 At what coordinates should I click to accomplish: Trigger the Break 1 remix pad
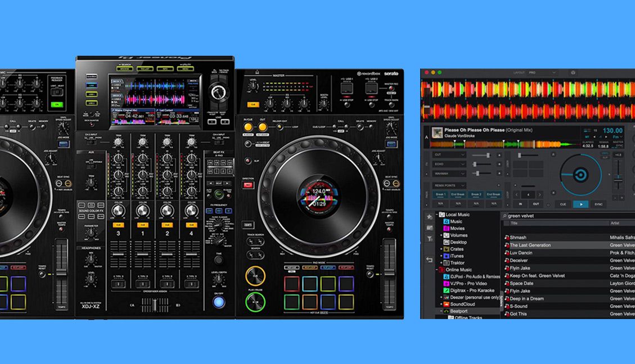coord(440,194)
